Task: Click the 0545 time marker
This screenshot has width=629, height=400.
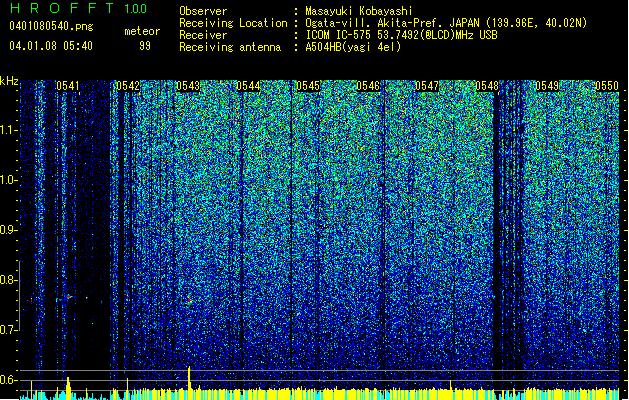Action: [308, 86]
